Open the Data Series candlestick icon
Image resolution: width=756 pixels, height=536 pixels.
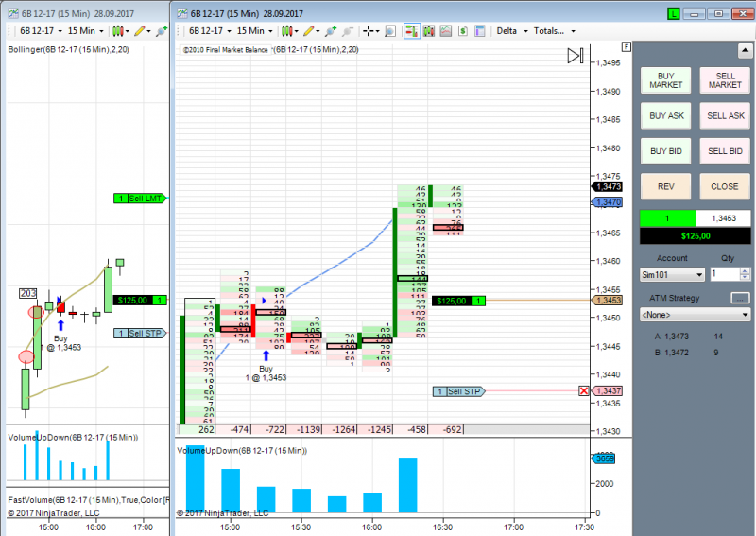429,31
